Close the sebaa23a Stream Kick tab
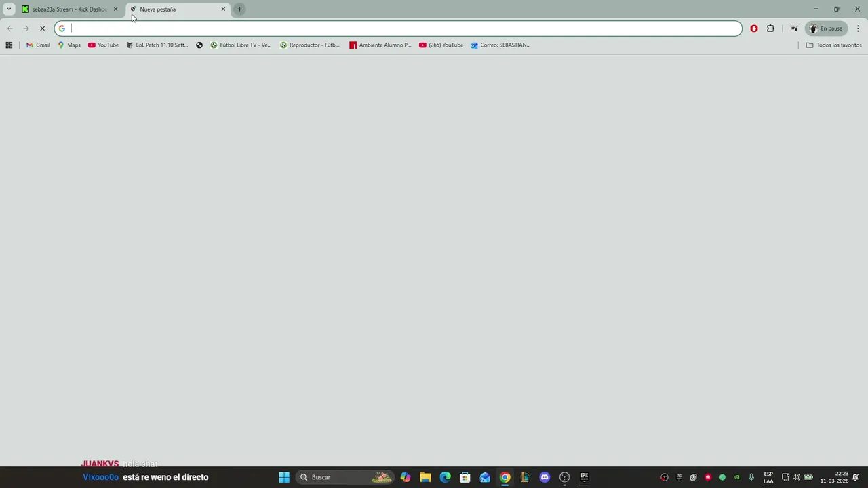This screenshot has height=488, width=868. coord(115,9)
